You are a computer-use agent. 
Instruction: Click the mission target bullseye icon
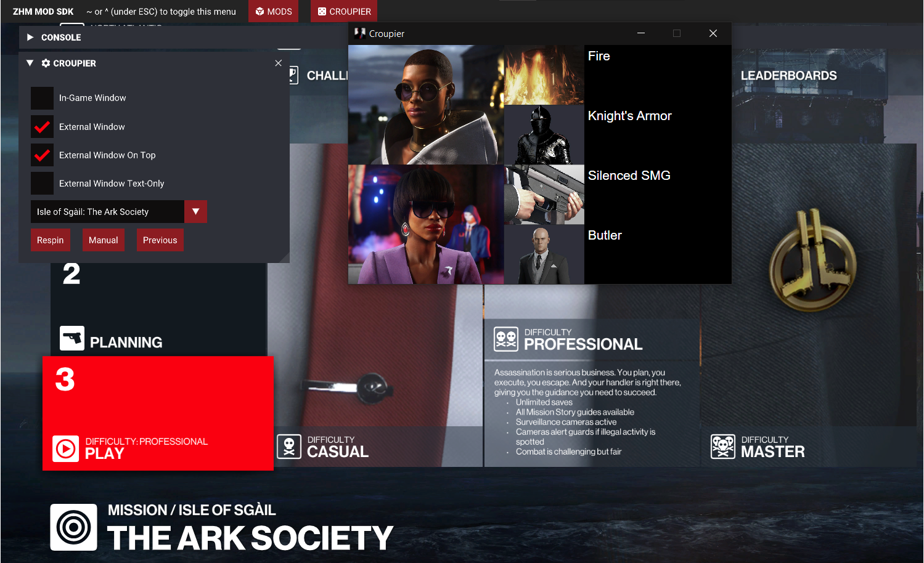click(x=74, y=527)
